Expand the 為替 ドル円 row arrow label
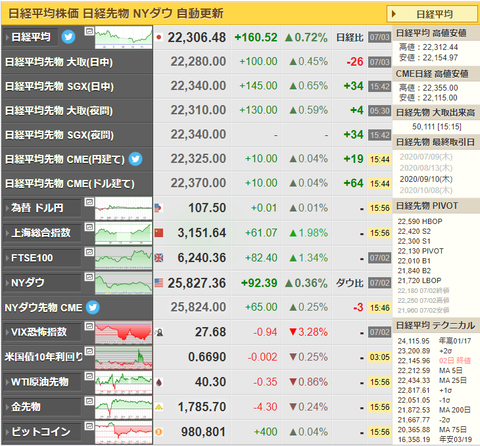The height and width of the screenshot is (446, 480). pos(42,208)
